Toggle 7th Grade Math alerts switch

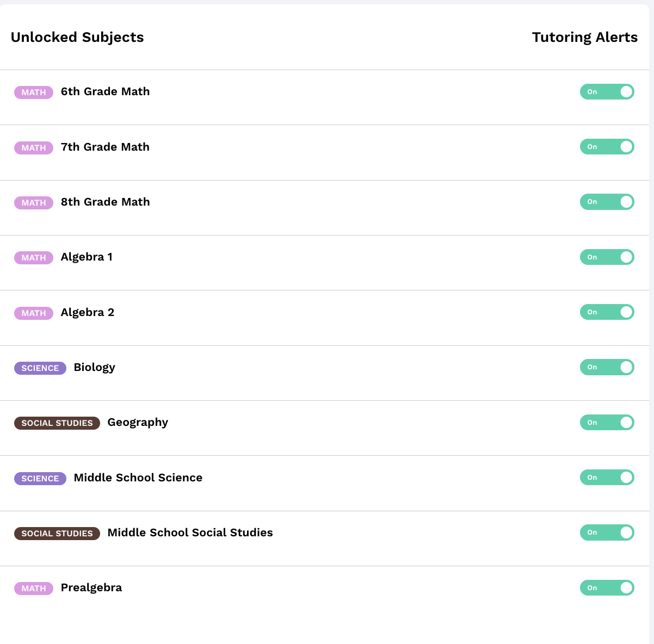607,147
